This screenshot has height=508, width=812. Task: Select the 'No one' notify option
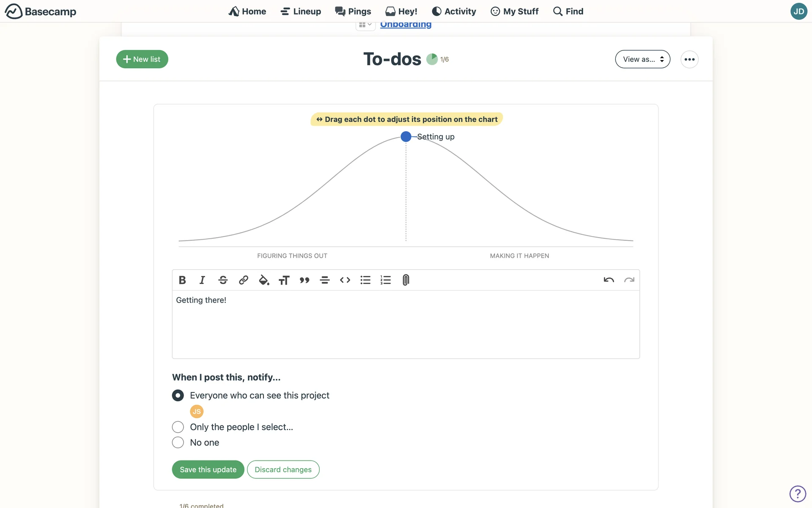(178, 442)
